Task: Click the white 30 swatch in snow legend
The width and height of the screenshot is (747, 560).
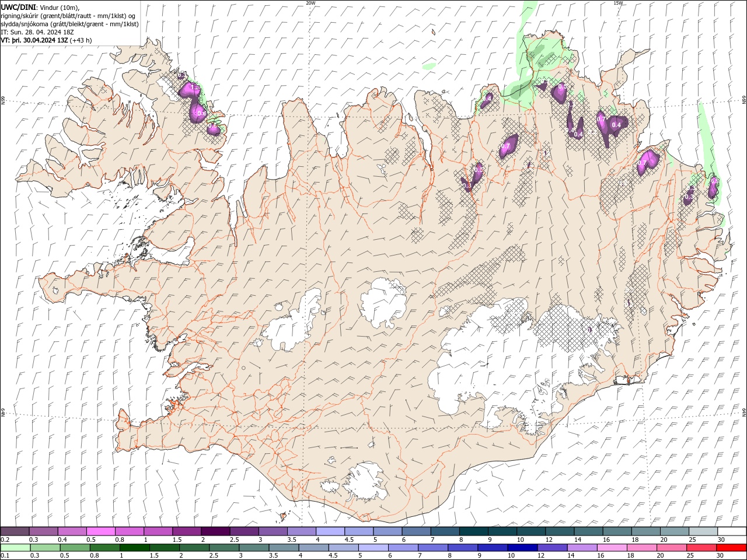Action: pyautogui.click(x=732, y=531)
